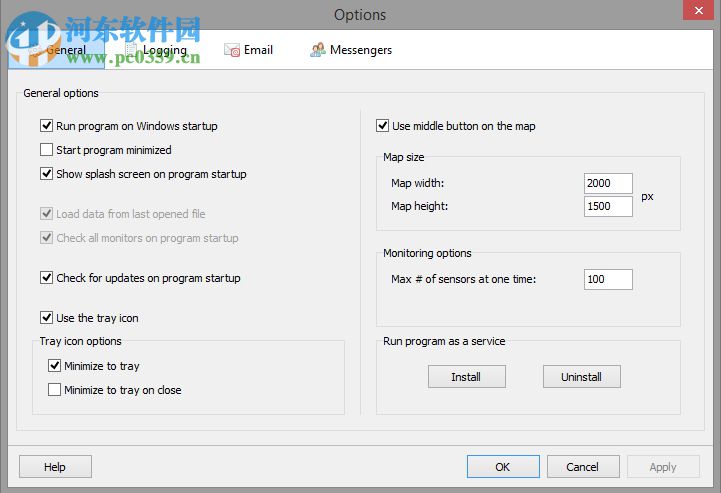The height and width of the screenshot is (493, 721).
Task: Click Load data from last opened file checkbox
Action: (46, 213)
